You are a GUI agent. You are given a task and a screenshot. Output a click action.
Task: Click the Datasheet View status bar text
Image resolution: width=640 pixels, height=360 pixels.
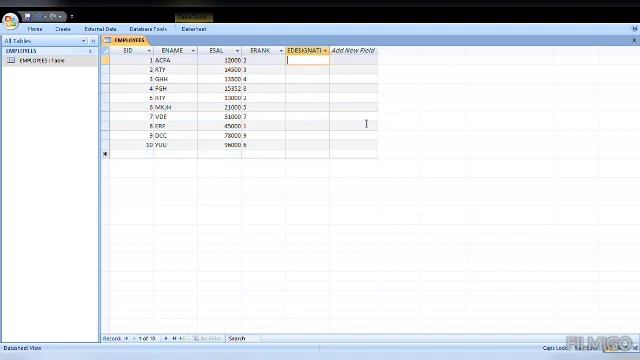pyautogui.click(x=22, y=348)
